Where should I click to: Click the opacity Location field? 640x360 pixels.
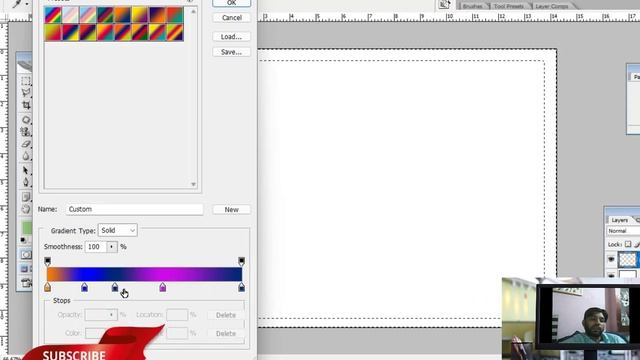pos(177,315)
